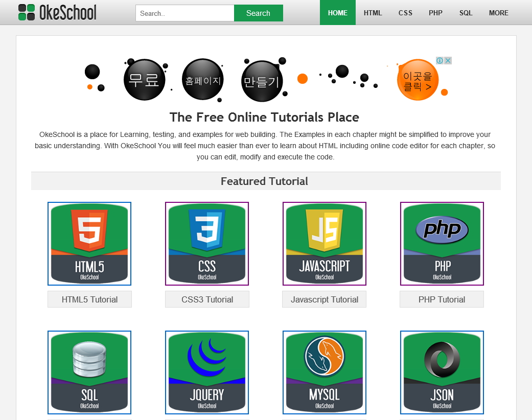This screenshot has height=420, width=532.
Task: Open the HTML menu item
Action: tap(373, 13)
